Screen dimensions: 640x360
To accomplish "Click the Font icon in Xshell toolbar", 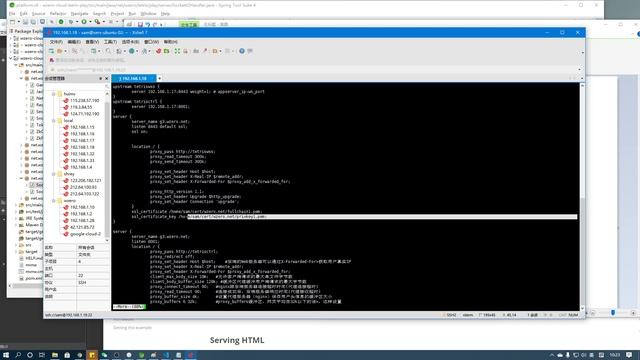I will coord(144,51).
